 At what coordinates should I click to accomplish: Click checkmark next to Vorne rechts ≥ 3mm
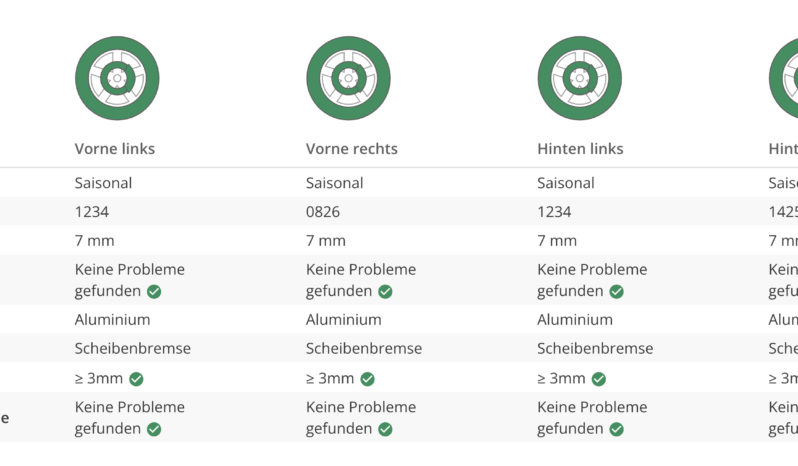coord(367,379)
